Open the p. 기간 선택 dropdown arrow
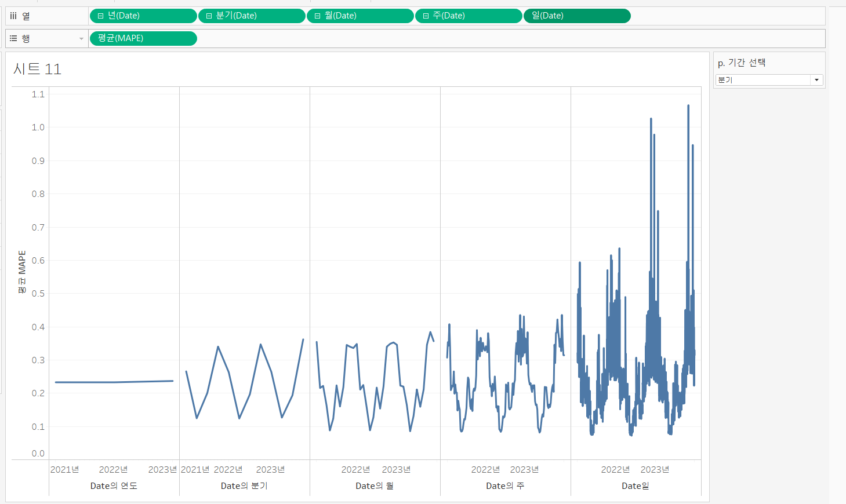 coord(817,80)
